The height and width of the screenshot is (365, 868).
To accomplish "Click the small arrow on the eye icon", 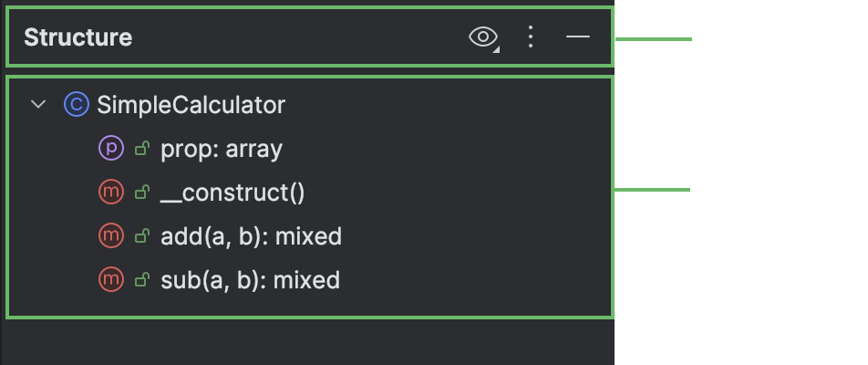I will pyautogui.click(x=497, y=49).
